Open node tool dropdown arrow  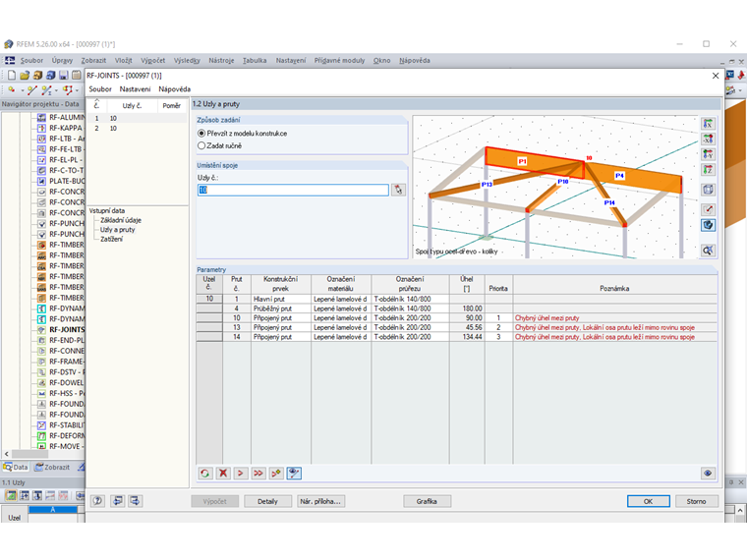coord(22,90)
